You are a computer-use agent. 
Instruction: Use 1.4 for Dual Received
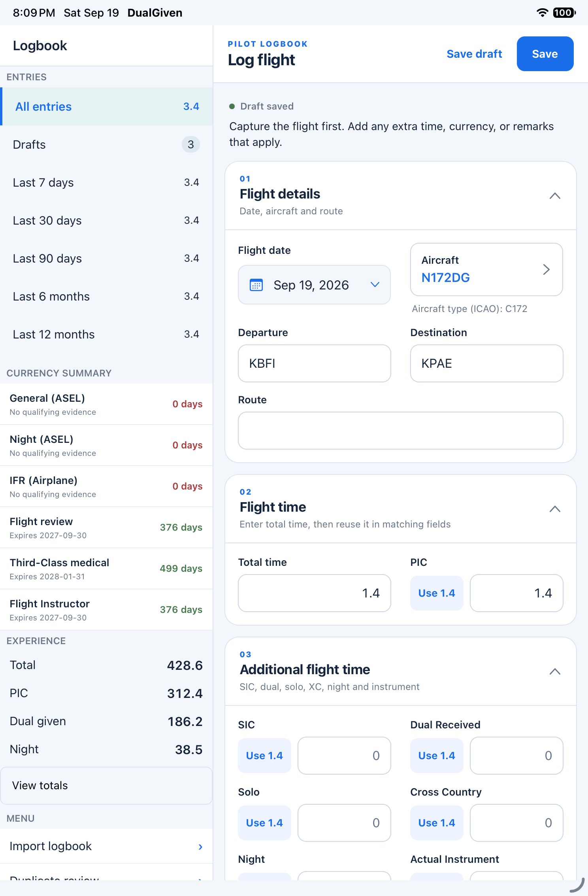(x=437, y=756)
